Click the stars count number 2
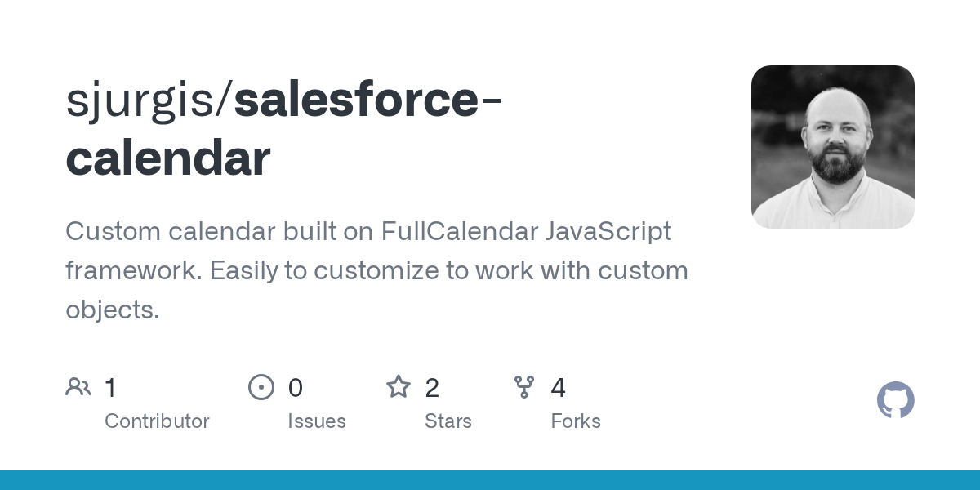Image resolution: width=980 pixels, height=490 pixels. pyautogui.click(x=433, y=388)
